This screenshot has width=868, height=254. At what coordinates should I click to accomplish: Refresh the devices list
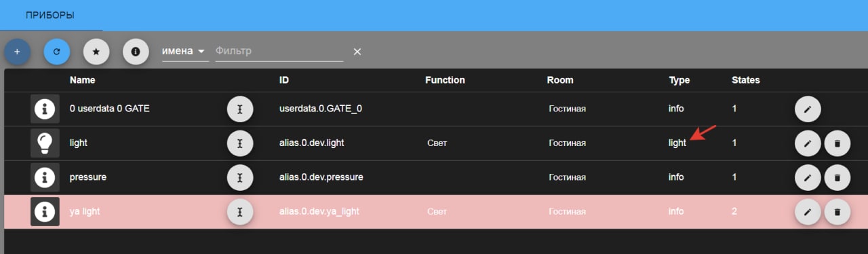[56, 52]
